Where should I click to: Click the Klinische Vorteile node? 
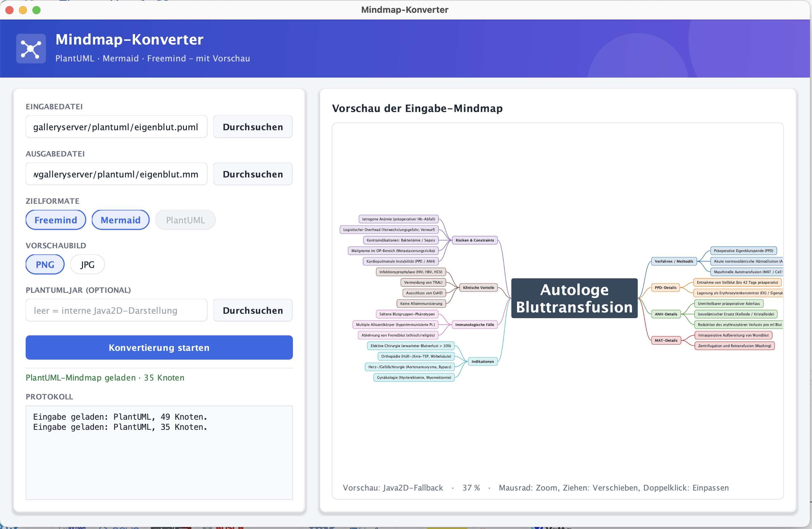pos(478,287)
